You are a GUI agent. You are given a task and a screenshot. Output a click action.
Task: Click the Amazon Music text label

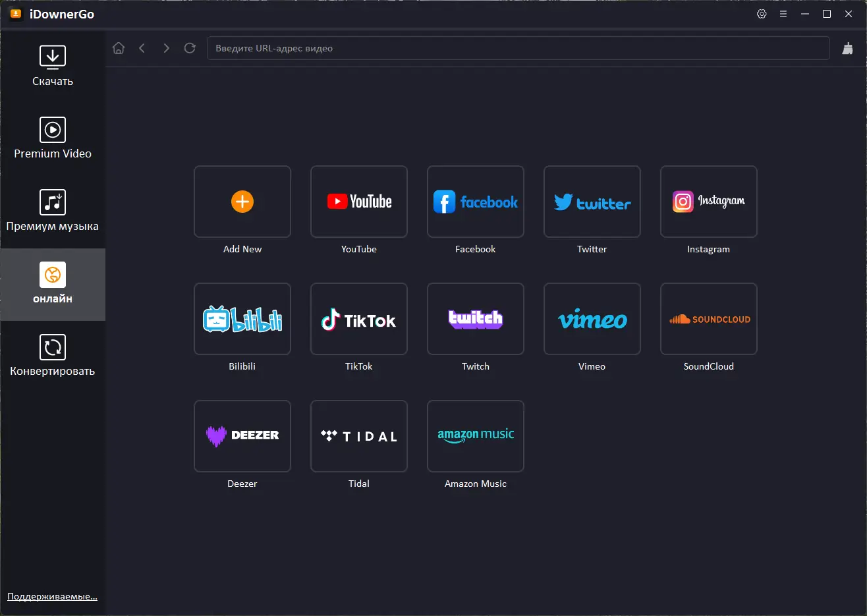click(x=476, y=484)
